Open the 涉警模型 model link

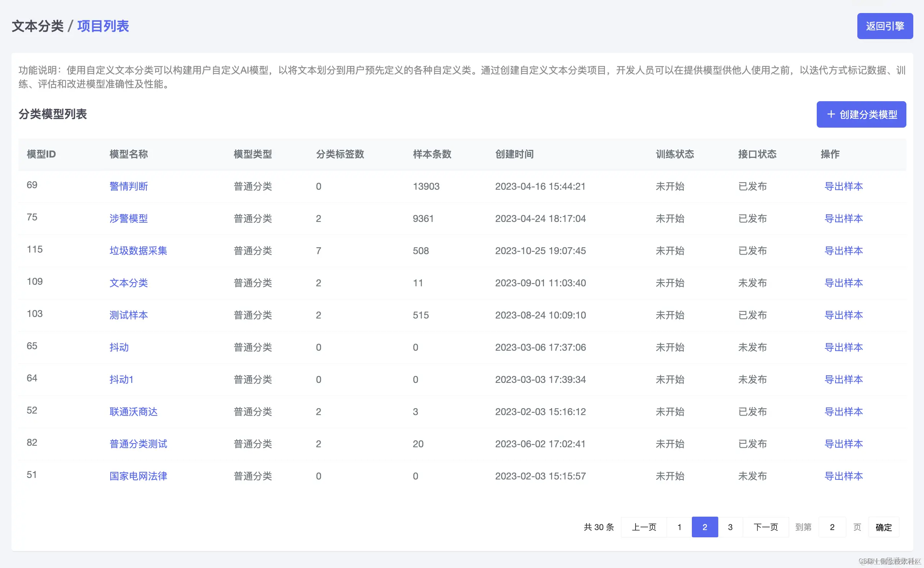[128, 218]
